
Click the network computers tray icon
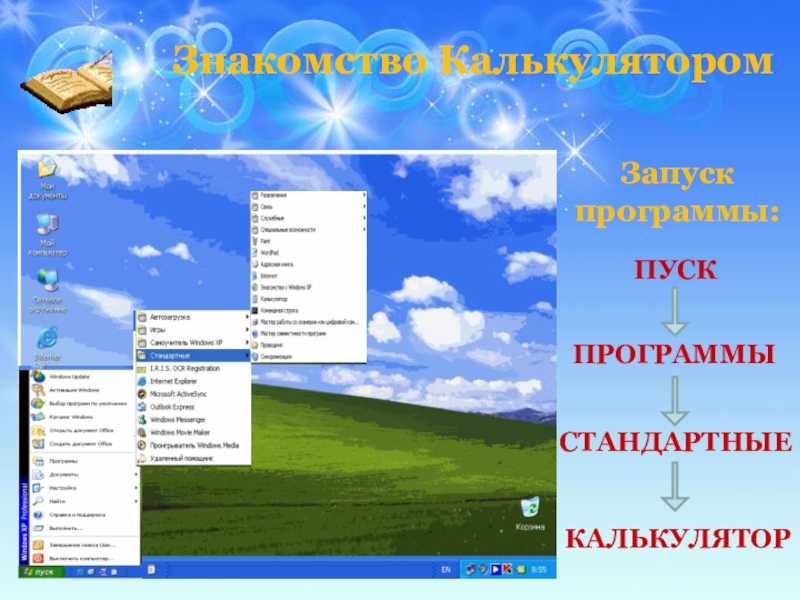pyautogui.click(x=470, y=569)
